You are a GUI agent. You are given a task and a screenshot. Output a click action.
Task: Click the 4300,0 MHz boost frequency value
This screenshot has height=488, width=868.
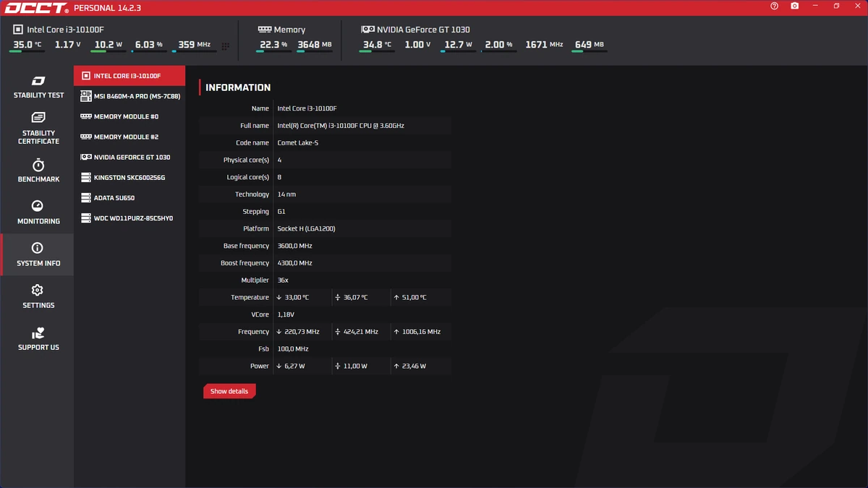(294, 263)
